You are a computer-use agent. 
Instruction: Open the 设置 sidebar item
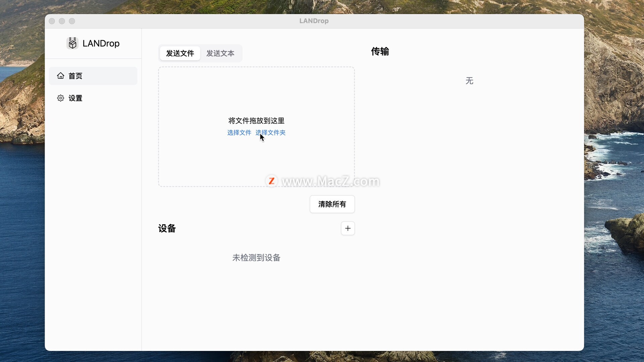[75, 98]
